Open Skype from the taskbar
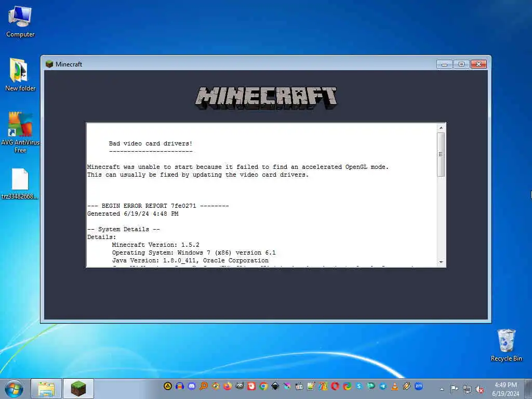 pos(359,386)
